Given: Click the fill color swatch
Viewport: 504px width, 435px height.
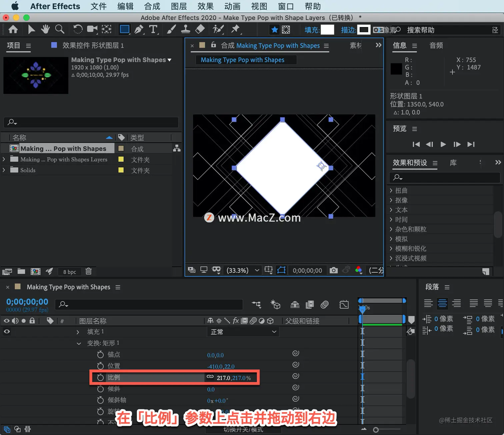Looking at the screenshot, I should [327, 30].
